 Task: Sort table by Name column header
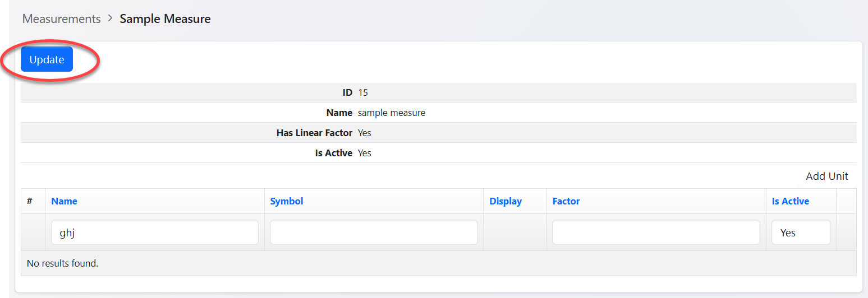pos(64,201)
